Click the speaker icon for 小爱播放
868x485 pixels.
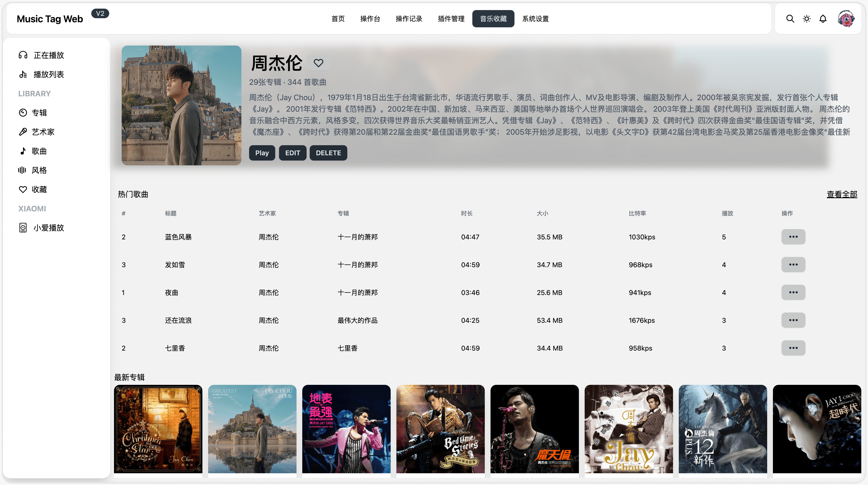(x=23, y=228)
